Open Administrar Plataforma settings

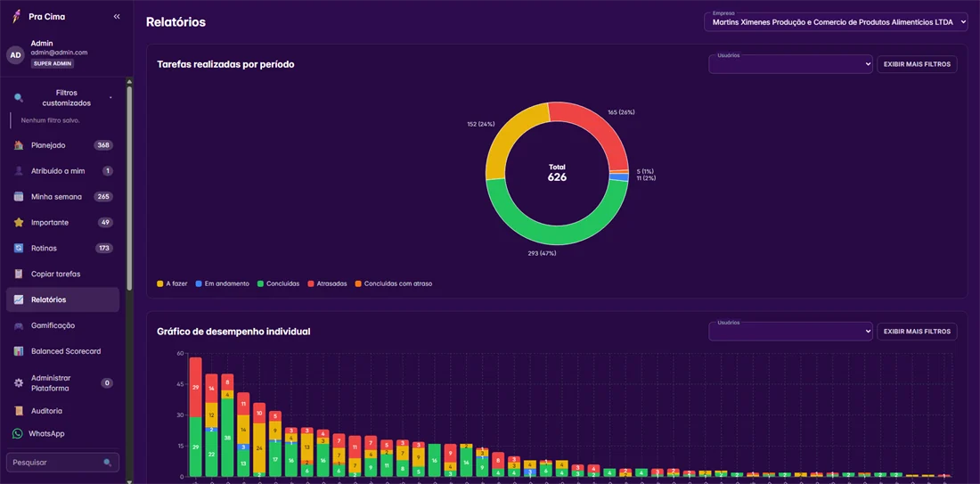pyautogui.click(x=62, y=382)
